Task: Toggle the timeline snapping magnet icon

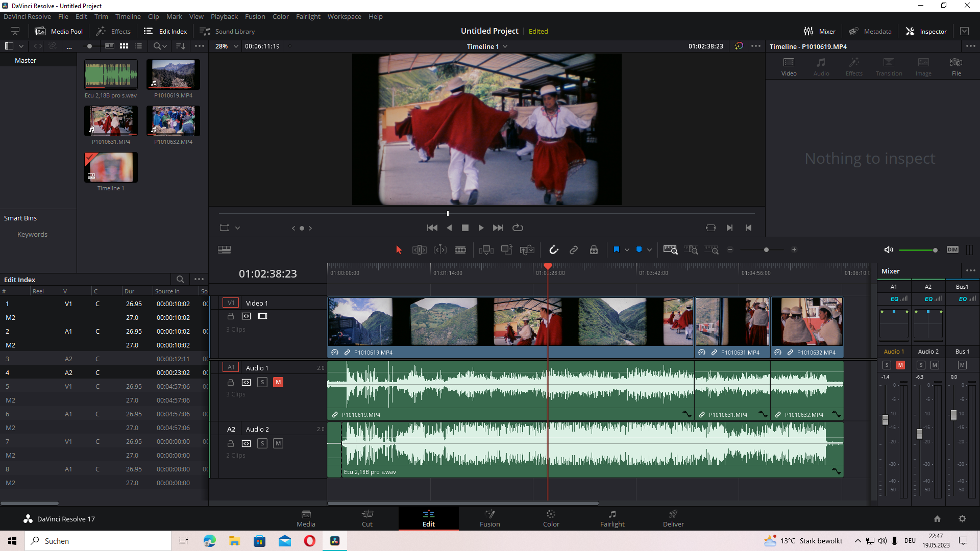Action: (x=553, y=249)
